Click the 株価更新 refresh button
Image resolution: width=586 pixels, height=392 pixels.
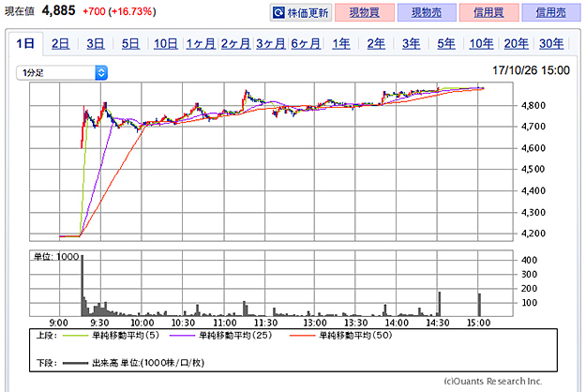click(300, 13)
